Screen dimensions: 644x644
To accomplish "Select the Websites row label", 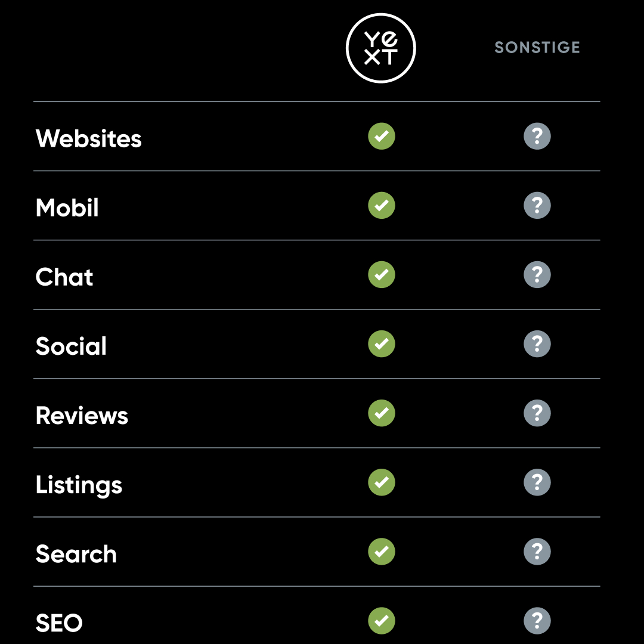I will 89,138.
